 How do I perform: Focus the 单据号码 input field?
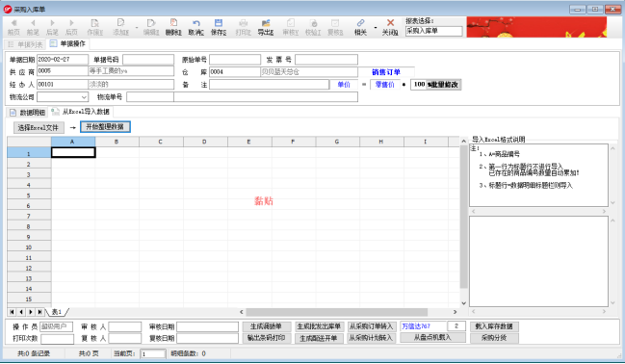[148, 60]
